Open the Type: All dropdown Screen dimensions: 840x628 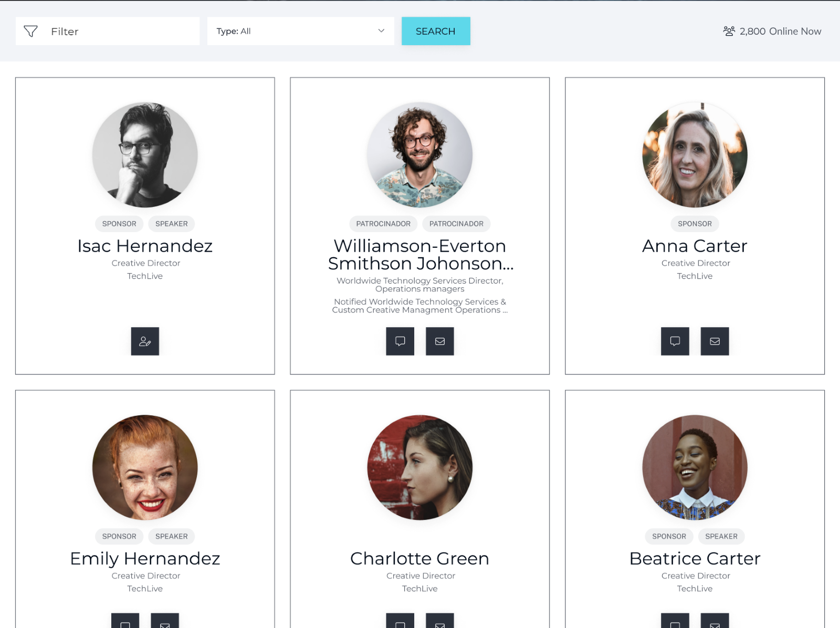click(300, 31)
